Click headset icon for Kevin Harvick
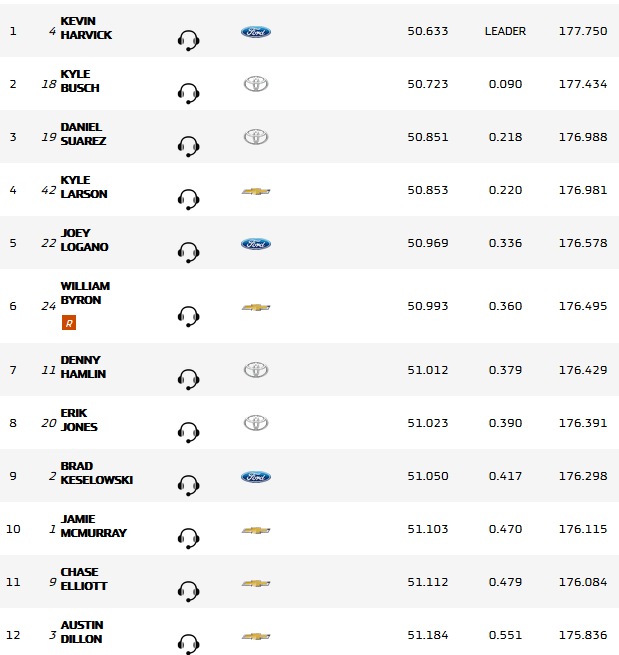This screenshot has height=655, width=619. [x=188, y=40]
